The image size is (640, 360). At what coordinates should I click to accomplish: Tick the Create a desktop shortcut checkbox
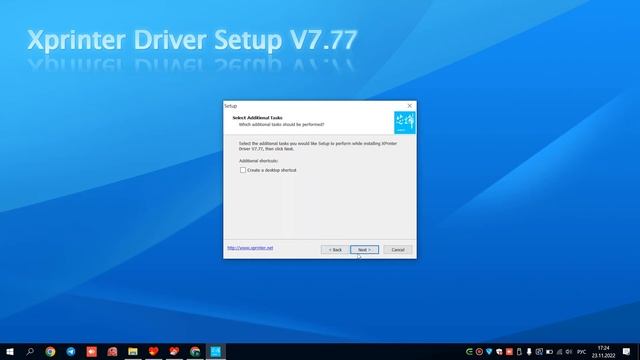(243, 170)
